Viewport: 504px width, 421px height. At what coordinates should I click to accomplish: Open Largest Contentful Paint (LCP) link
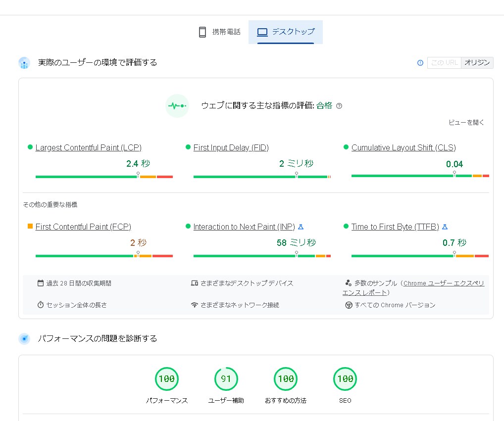click(x=89, y=148)
